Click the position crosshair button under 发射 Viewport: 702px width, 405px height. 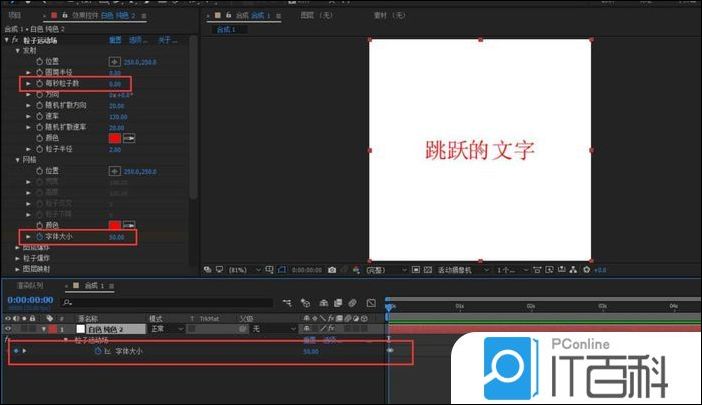tap(114, 62)
